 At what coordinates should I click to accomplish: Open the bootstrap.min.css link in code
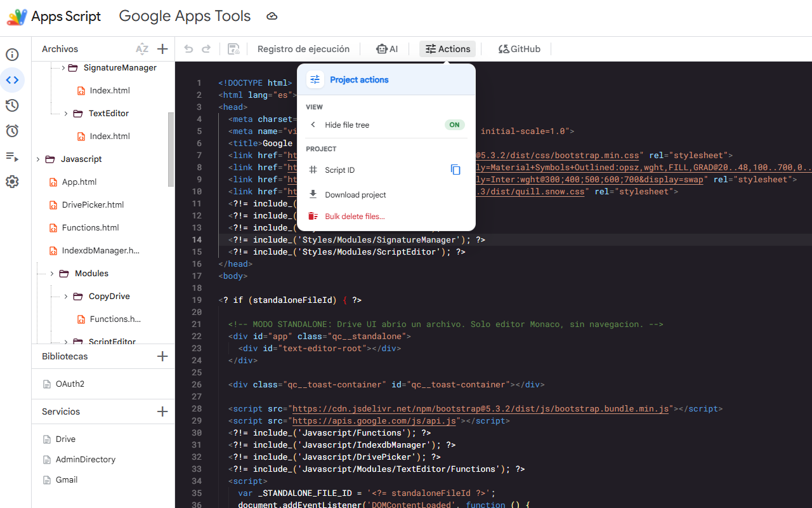click(x=558, y=156)
